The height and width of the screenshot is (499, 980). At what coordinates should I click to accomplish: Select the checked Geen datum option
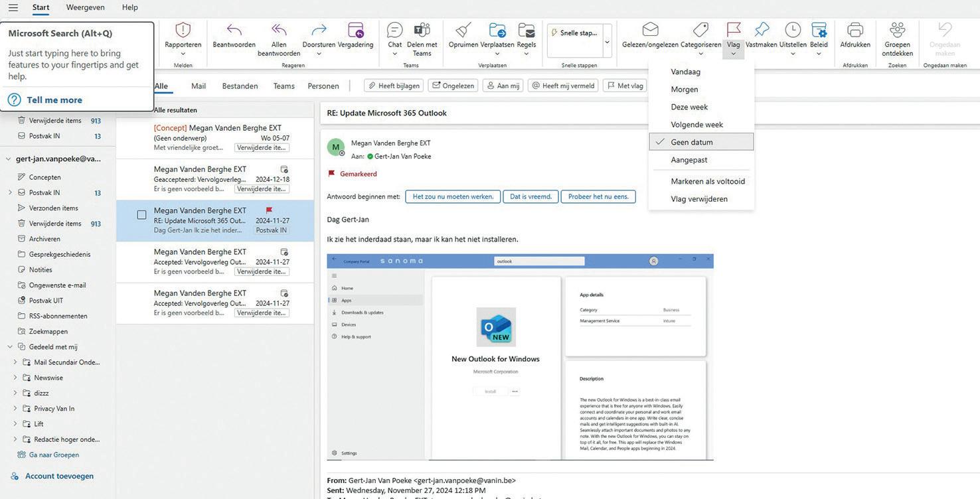coord(701,142)
